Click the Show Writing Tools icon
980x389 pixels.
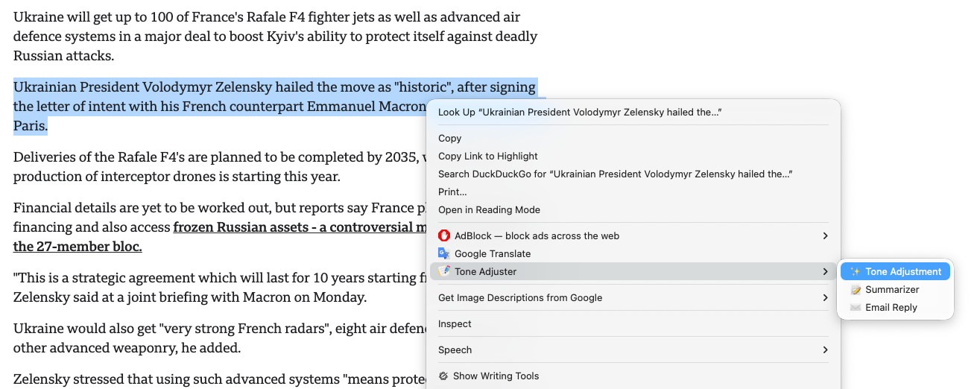tap(443, 376)
